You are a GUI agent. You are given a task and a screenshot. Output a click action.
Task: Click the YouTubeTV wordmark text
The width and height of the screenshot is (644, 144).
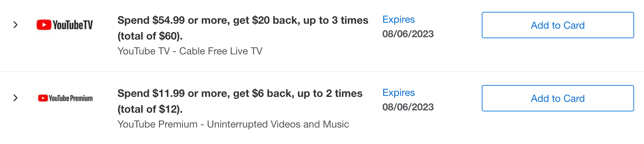(73, 25)
